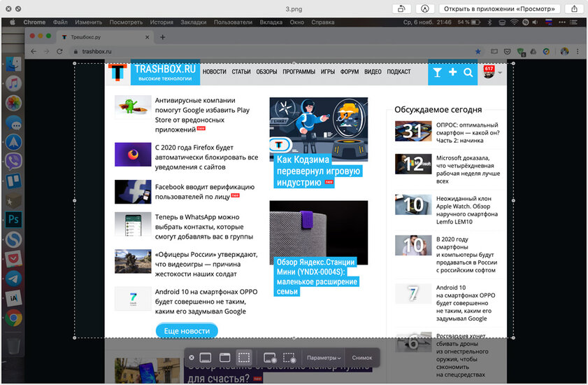Click the white plus icon on Trashbox header
Screen dimensions: 588x385
tap(452, 72)
